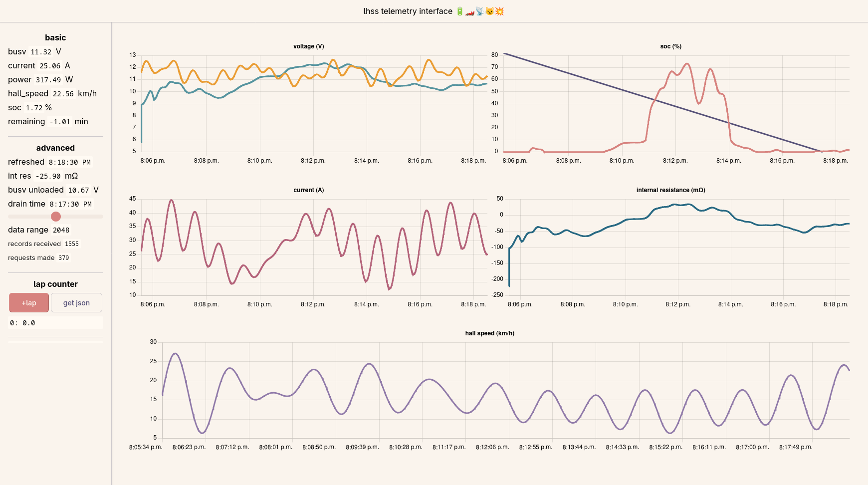Click the voltage (V) chart title
Viewport: 868px width, 485px height.
[x=309, y=46]
